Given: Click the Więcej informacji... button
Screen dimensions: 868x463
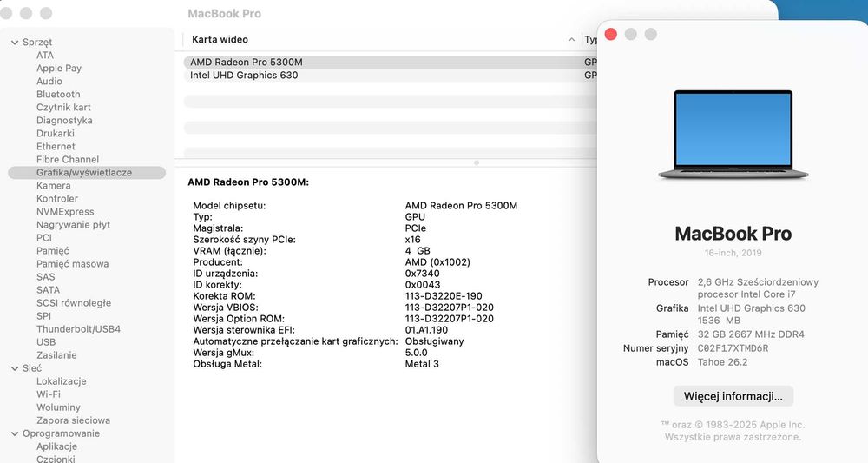Looking at the screenshot, I should (x=733, y=396).
